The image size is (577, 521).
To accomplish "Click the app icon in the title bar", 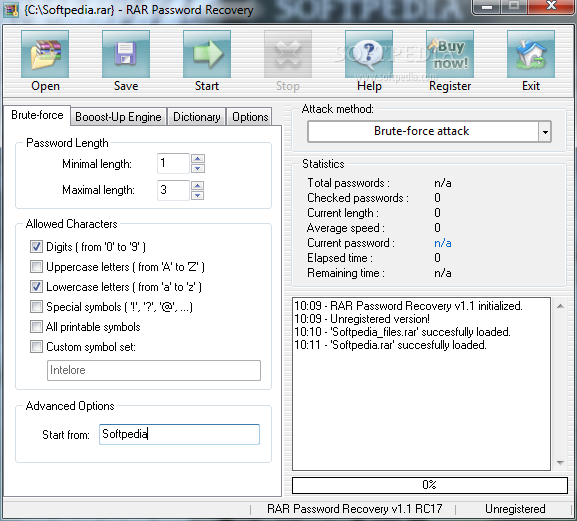I will (11, 10).
